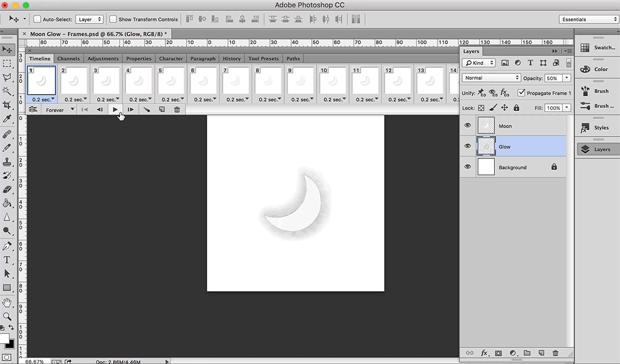Create a new layer in Layers panel
This screenshot has height=364, width=620.
click(541, 353)
